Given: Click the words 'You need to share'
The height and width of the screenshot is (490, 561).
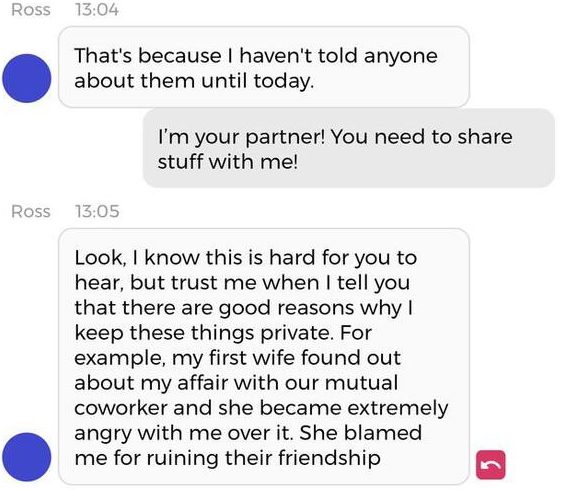Looking at the screenshot, I should (421, 137).
